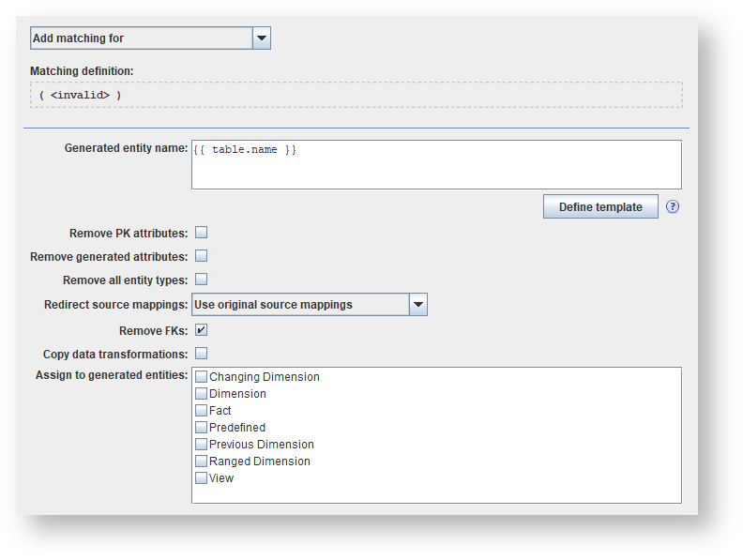Check the Changing Dimension entity type

coord(202,377)
